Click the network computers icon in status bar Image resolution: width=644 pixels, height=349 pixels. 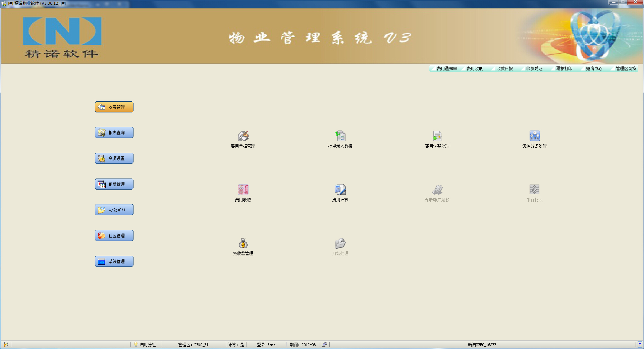[325, 344]
